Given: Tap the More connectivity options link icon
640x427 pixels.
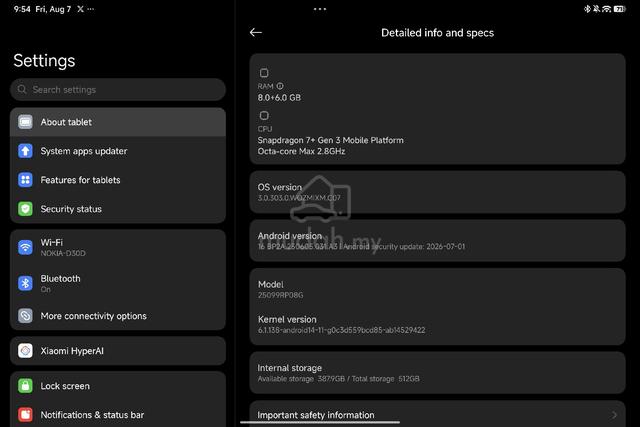Looking at the screenshot, I should (25, 316).
